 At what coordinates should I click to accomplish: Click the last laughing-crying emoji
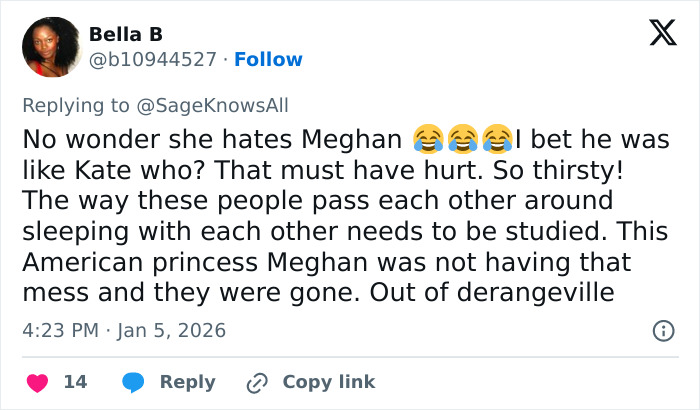pyautogui.click(x=497, y=137)
